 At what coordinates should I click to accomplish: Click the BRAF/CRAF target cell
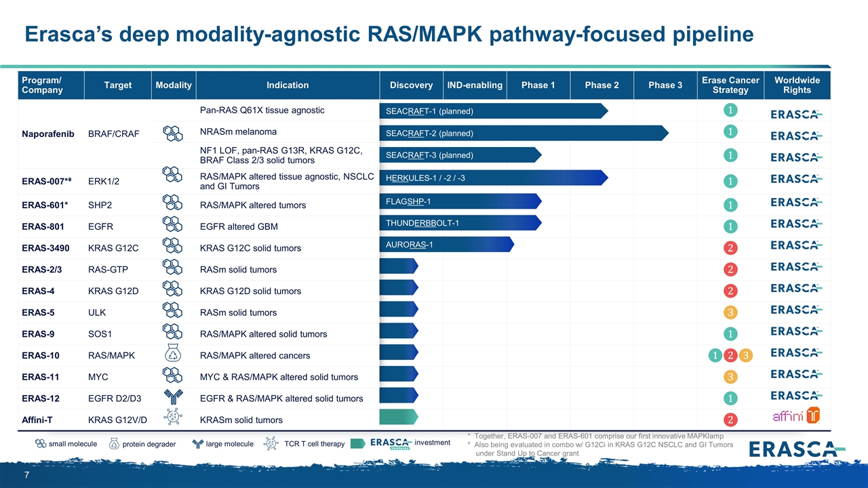[114, 134]
